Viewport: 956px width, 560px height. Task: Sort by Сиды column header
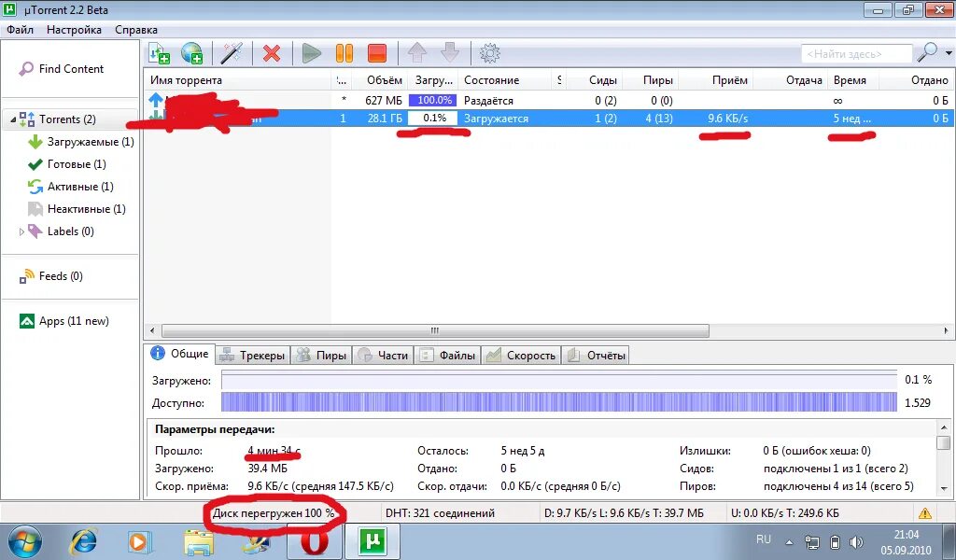(x=603, y=80)
